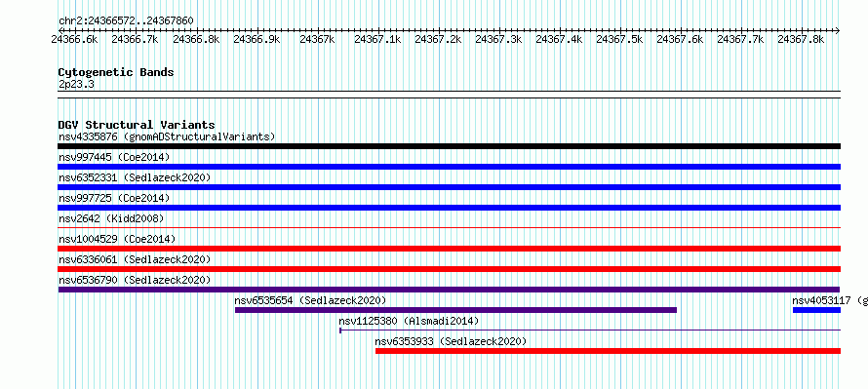The image size is (868, 389).
Task: Open nsv6536790 (Sedlazeck2020) label
Action: [x=135, y=280]
